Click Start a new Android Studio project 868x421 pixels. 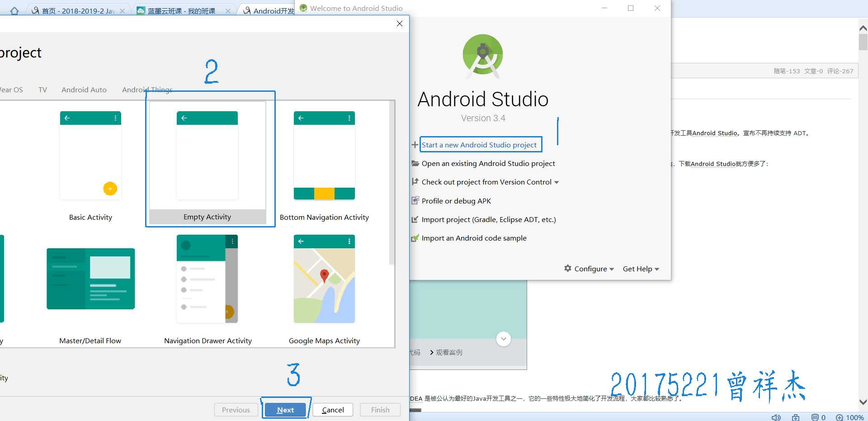click(x=479, y=145)
